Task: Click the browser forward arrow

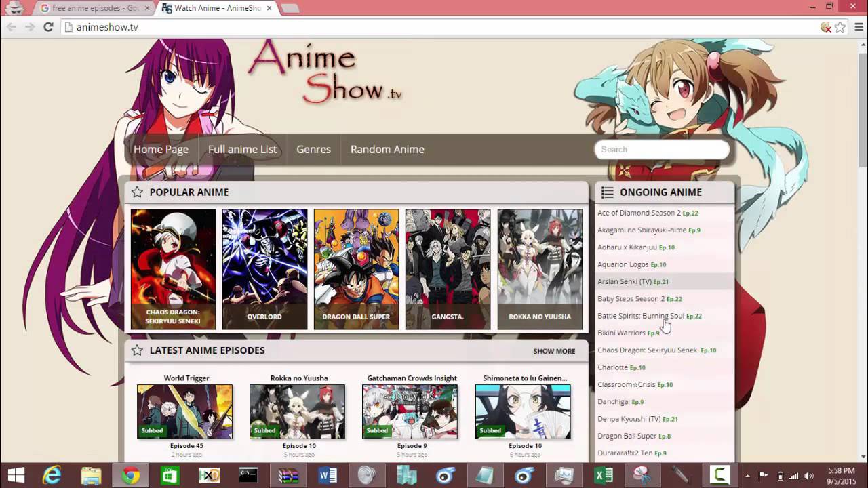Action: coord(30,27)
